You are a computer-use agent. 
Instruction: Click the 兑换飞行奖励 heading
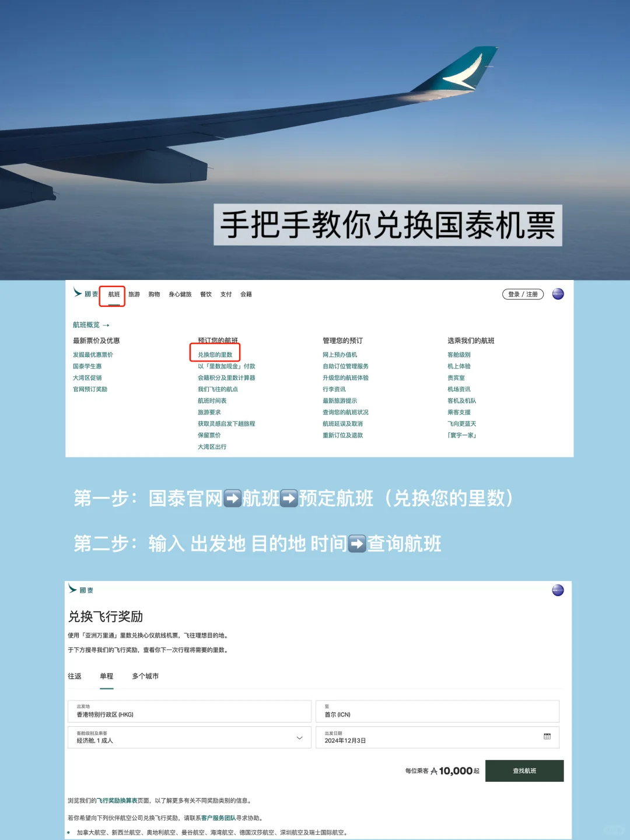pyautogui.click(x=106, y=617)
